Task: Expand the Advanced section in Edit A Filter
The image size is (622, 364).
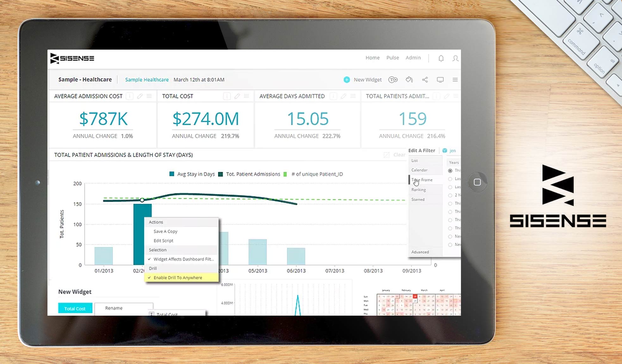Action: 420,252
